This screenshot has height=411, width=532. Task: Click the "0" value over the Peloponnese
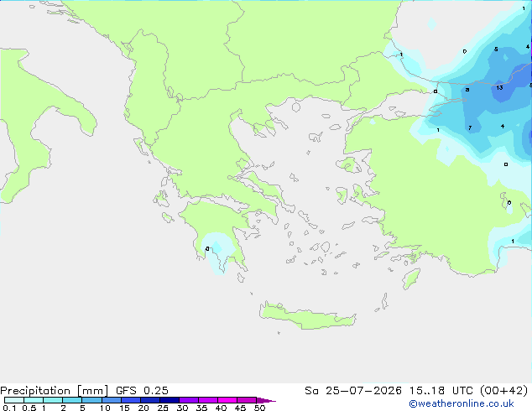pyautogui.click(x=207, y=249)
